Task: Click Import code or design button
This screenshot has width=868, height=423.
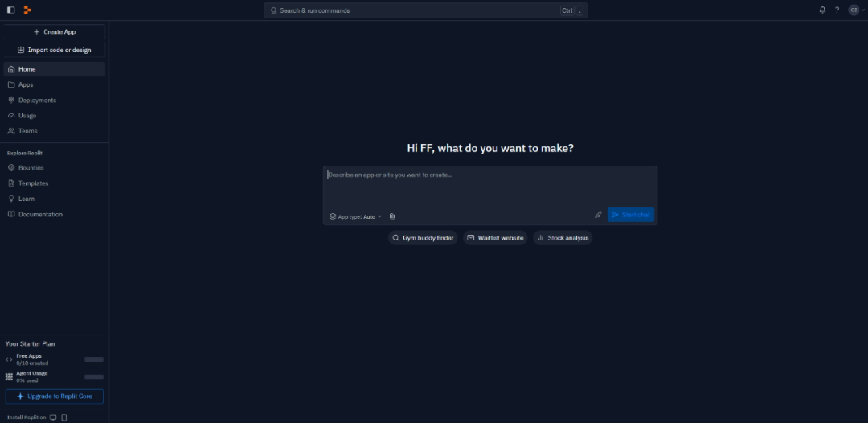Action: tap(55, 50)
